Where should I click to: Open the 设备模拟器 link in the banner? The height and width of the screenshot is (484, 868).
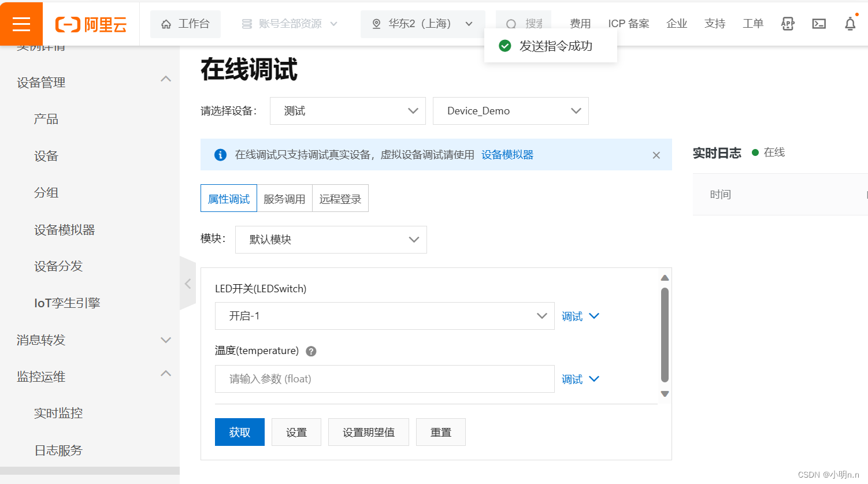click(507, 155)
